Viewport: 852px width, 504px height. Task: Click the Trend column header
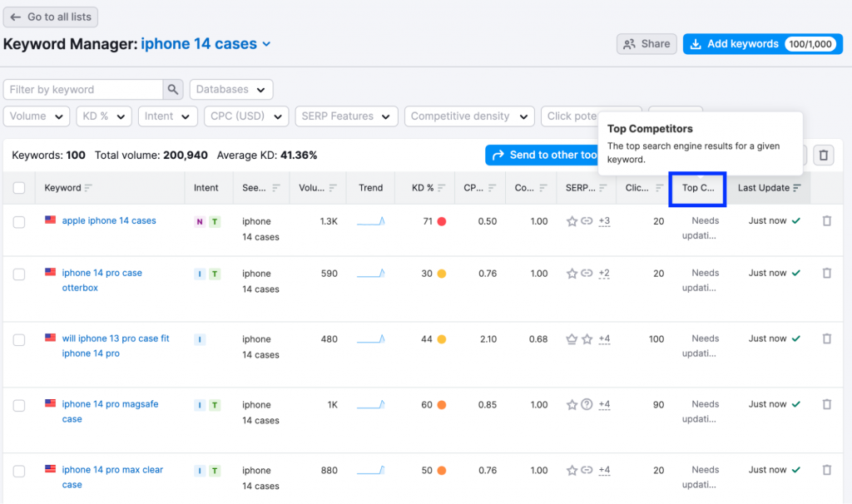coord(370,188)
